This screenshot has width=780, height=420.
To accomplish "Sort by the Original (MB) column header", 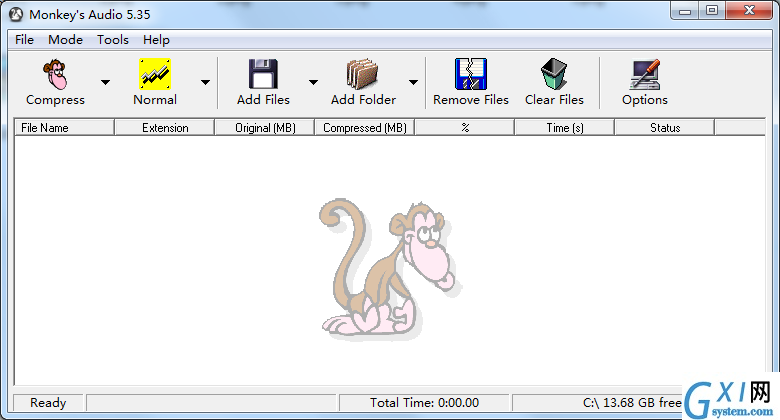I will (265, 127).
